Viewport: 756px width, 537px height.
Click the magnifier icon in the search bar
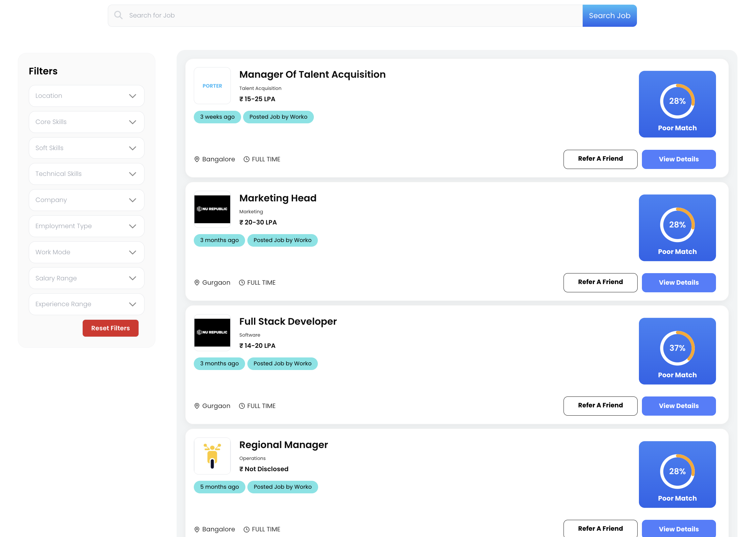tap(118, 15)
